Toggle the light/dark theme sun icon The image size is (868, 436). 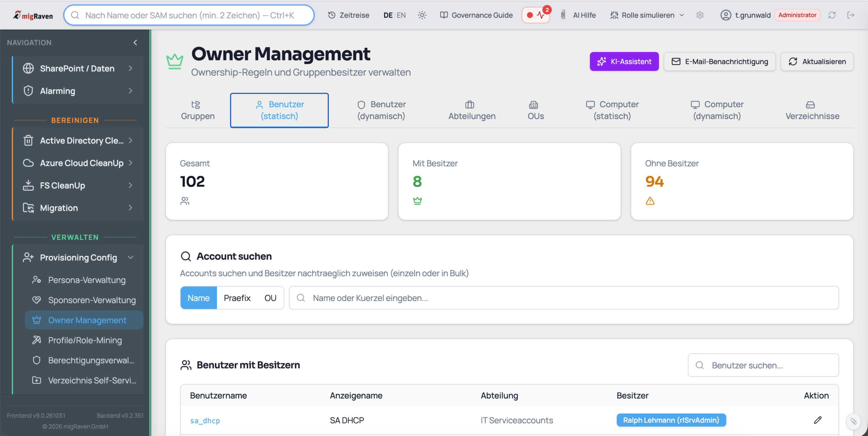422,15
